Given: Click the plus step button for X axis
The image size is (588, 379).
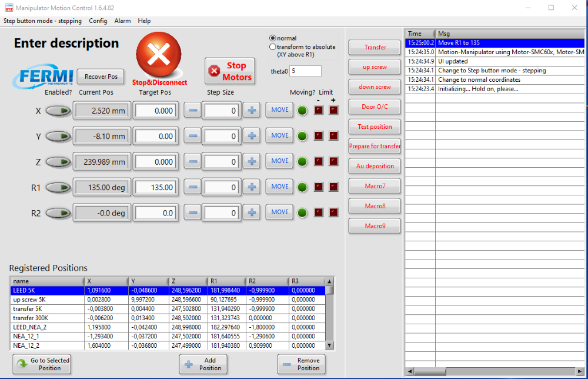Looking at the screenshot, I should pos(252,110).
